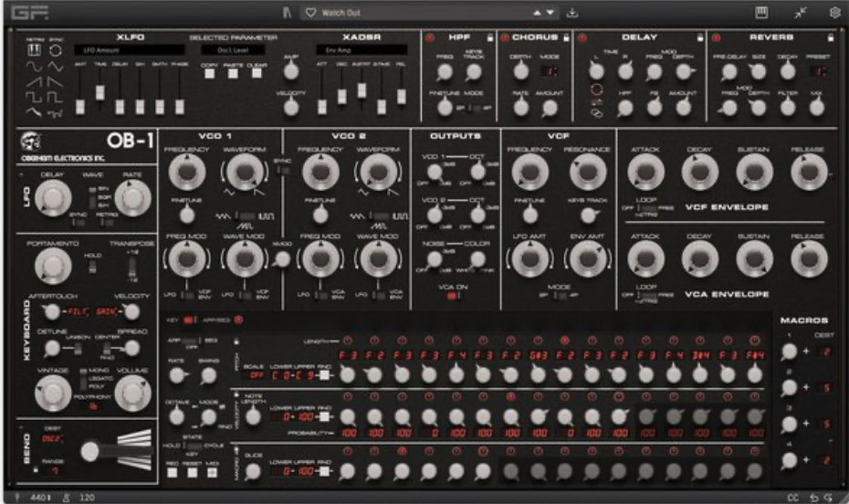Toggle the Chorus power button
Image resolution: width=849 pixels, height=504 pixels.
coord(505,37)
